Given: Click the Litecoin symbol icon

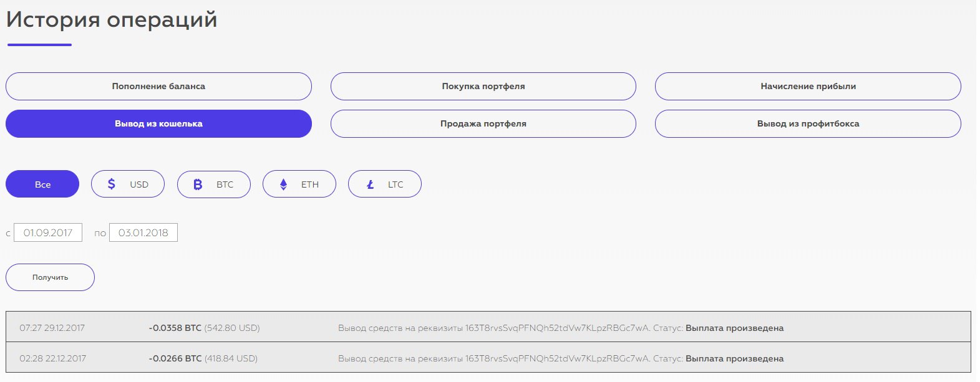Looking at the screenshot, I should 370,184.
